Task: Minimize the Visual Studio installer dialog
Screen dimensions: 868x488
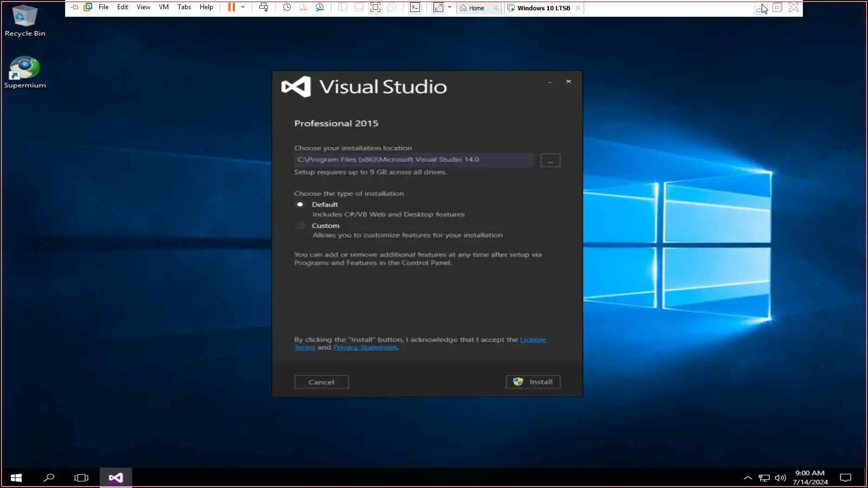Action: click(x=550, y=82)
